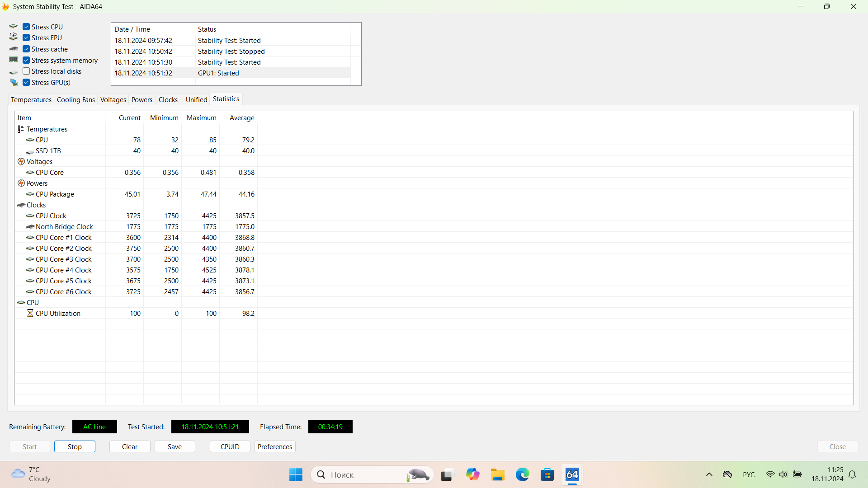Select the CPU Package power row
This screenshot has width=868, height=488.
click(55, 194)
